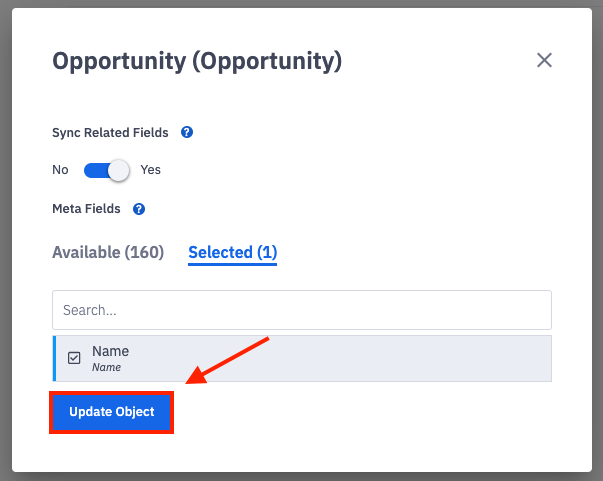Screen dimensions: 603x481
Task: Select the Selected (1) tab
Action: click(x=232, y=253)
